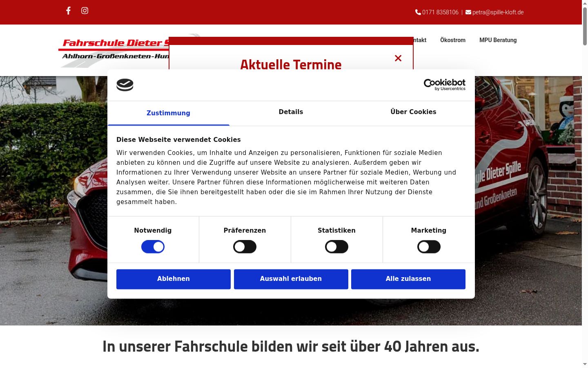Enable the Statistiken cookie switch
Viewport: 588px width, 368px height.
click(336, 247)
